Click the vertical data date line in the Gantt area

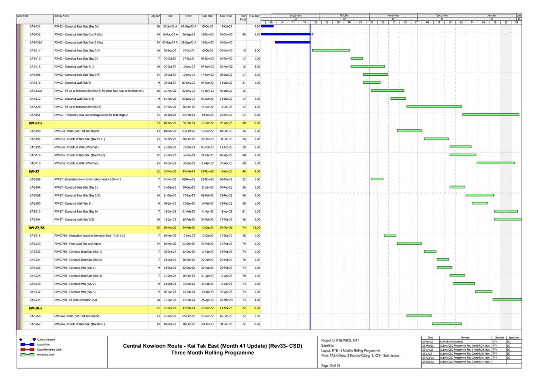(310, 174)
